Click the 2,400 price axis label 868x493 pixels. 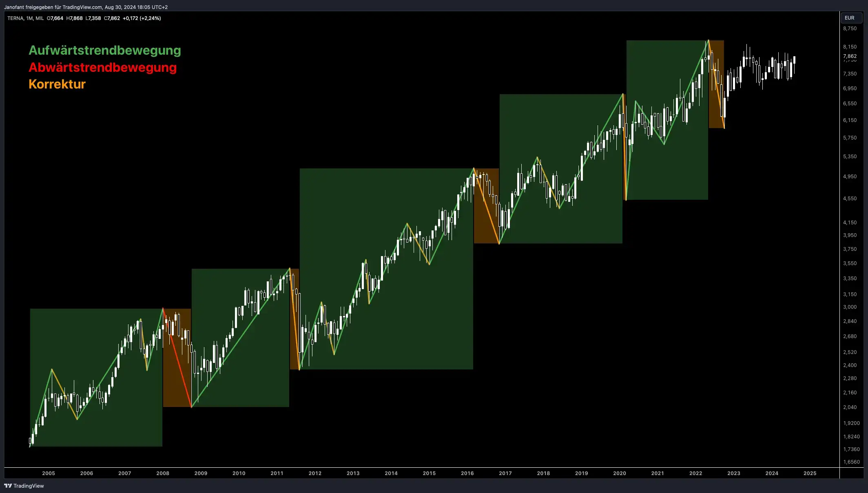point(850,365)
